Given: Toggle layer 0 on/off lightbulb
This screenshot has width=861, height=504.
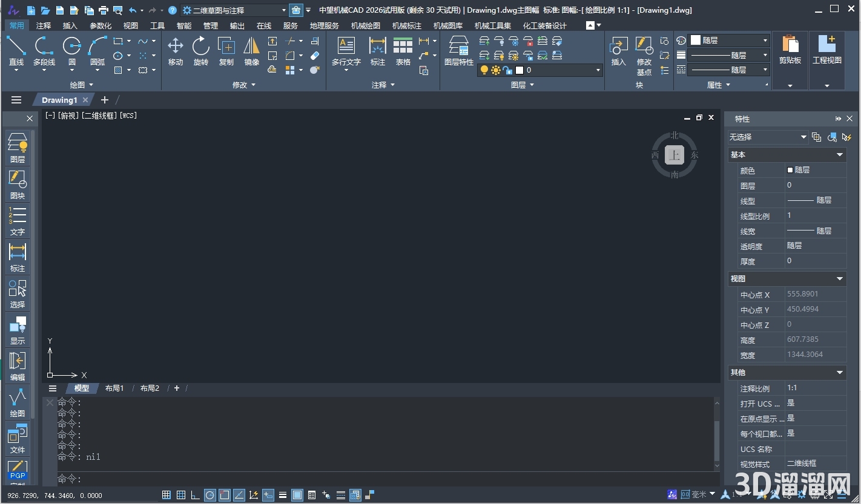Looking at the screenshot, I should (484, 70).
